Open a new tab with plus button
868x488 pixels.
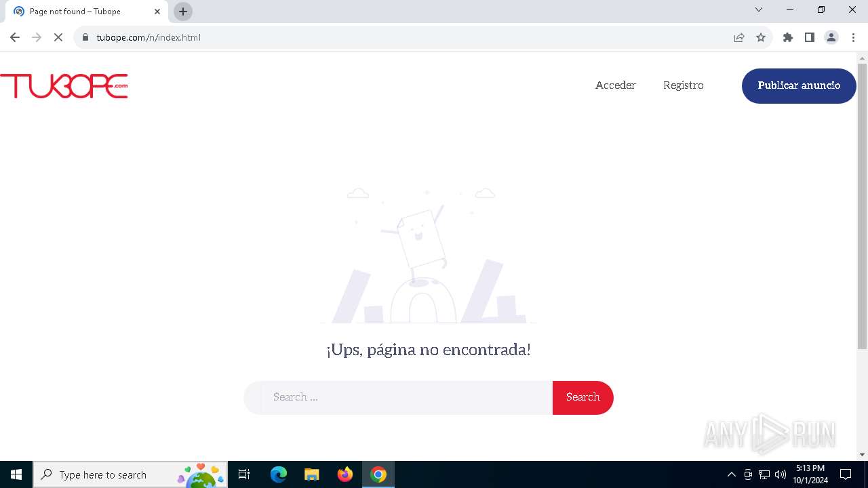pyautogui.click(x=183, y=12)
